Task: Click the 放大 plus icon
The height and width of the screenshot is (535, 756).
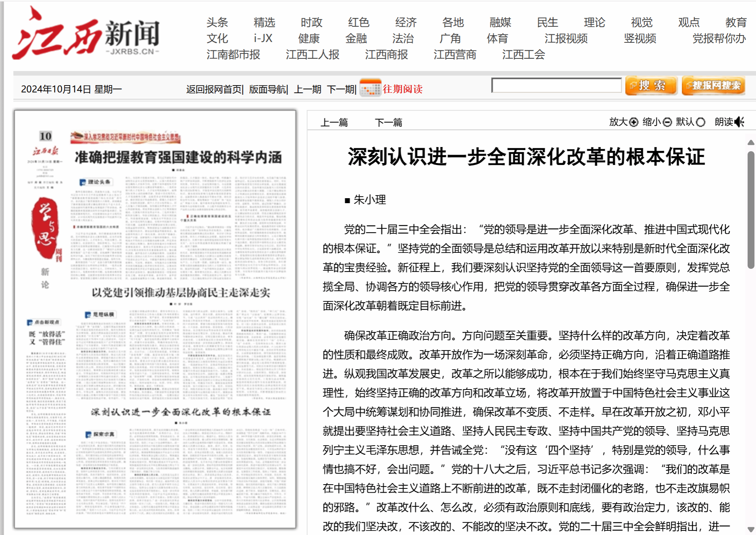Action: (634, 122)
